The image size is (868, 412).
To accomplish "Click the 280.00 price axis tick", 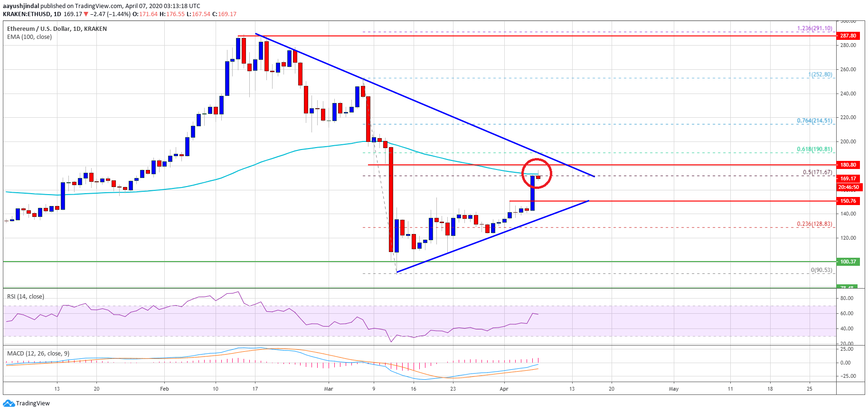I will (848, 46).
